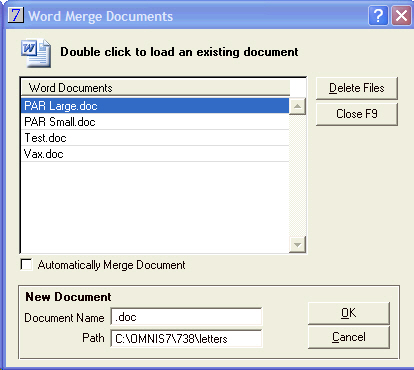Focus the Path input field

(186, 339)
